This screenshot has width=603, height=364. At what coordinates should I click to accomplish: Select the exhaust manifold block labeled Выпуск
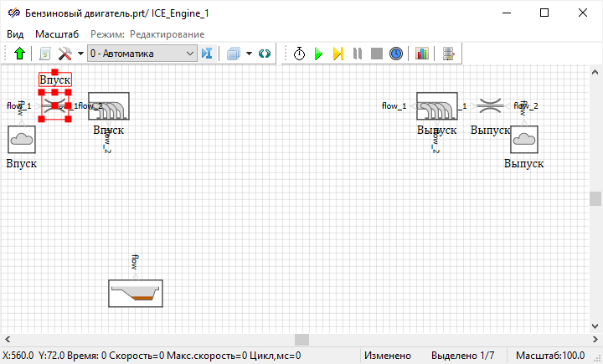click(x=436, y=107)
